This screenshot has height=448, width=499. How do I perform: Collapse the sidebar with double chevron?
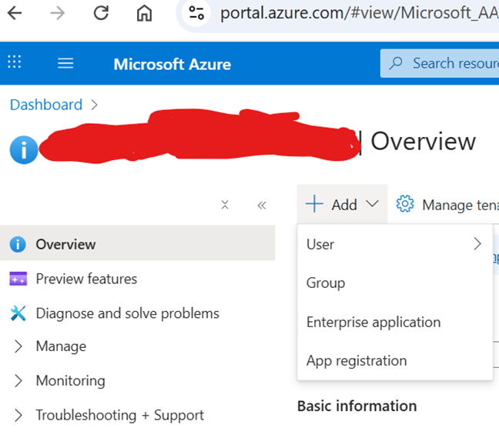(x=262, y=205)
